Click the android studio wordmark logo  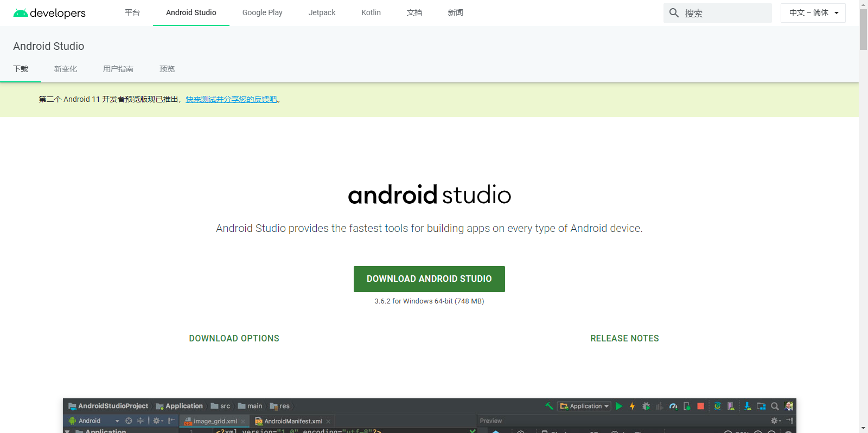[x=429, y=195]
